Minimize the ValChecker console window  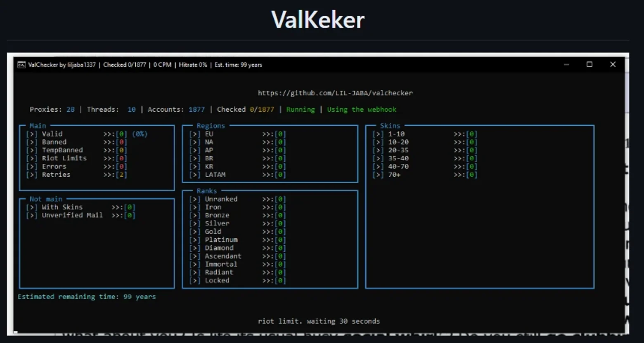point(566,65)
